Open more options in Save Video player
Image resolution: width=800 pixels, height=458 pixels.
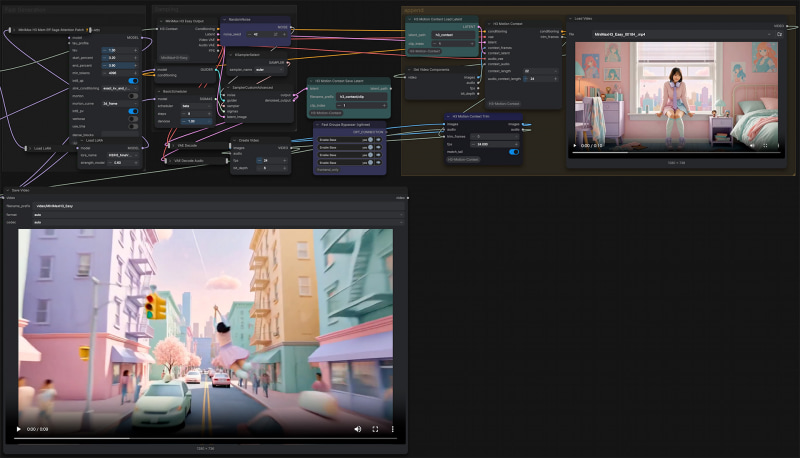(x=392, y=429)
